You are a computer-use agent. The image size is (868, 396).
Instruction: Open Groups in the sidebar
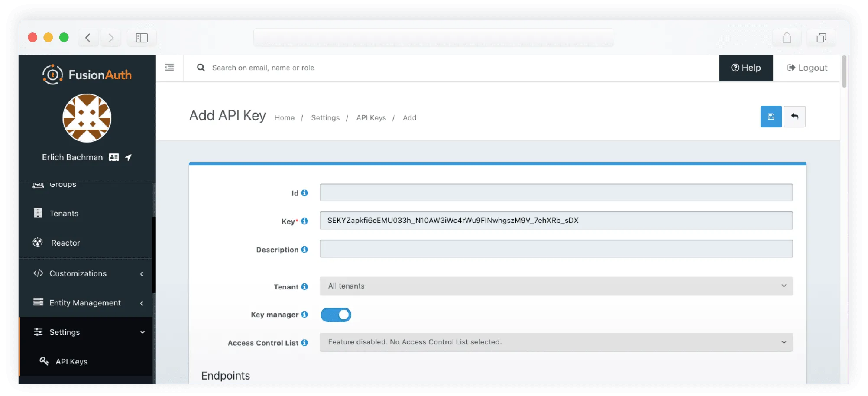point(86,185)
